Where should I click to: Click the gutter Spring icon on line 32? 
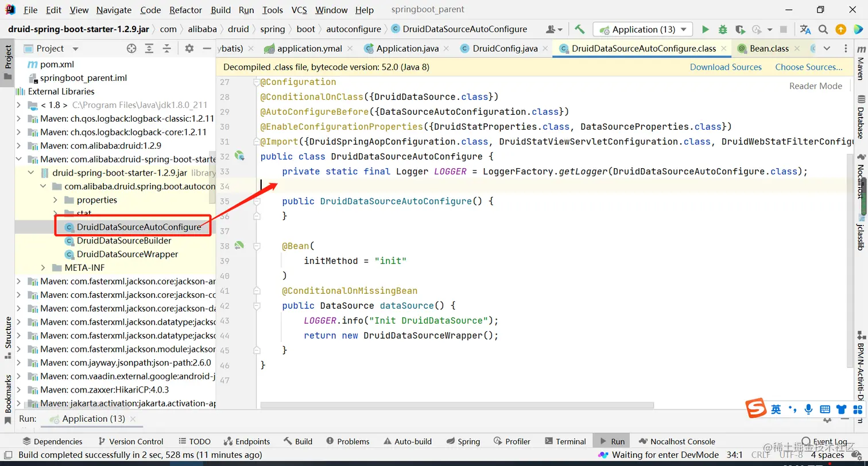pos(239,156)
